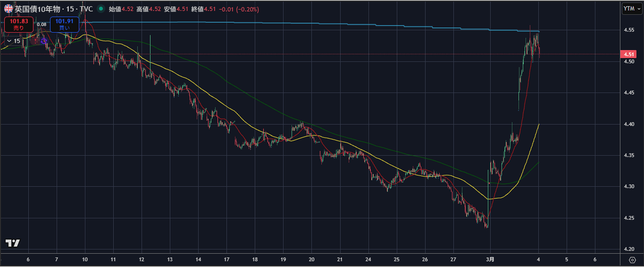Click the green market status dot
Viewport: 644px width, 267px height.
pyautogui.click(x=101, y=9)
